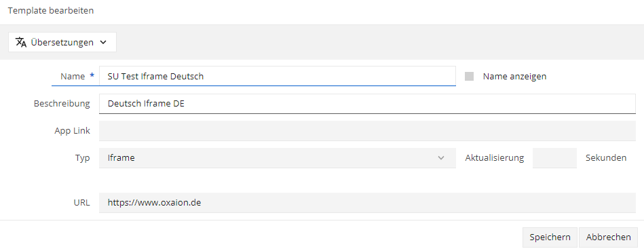Focus the Name input field
Image resolution: width=644 pixels, height=249 pixels.
click(278, 76)
